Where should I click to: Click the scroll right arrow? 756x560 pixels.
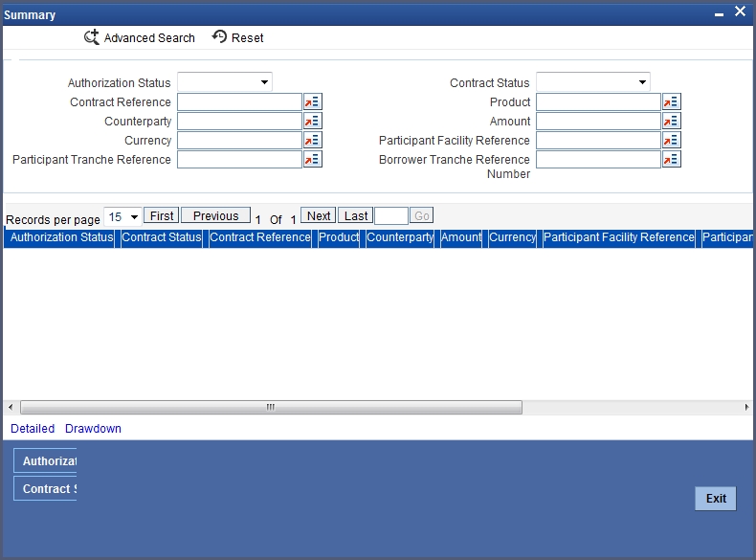pyautogui.click(x=746, y=407)
